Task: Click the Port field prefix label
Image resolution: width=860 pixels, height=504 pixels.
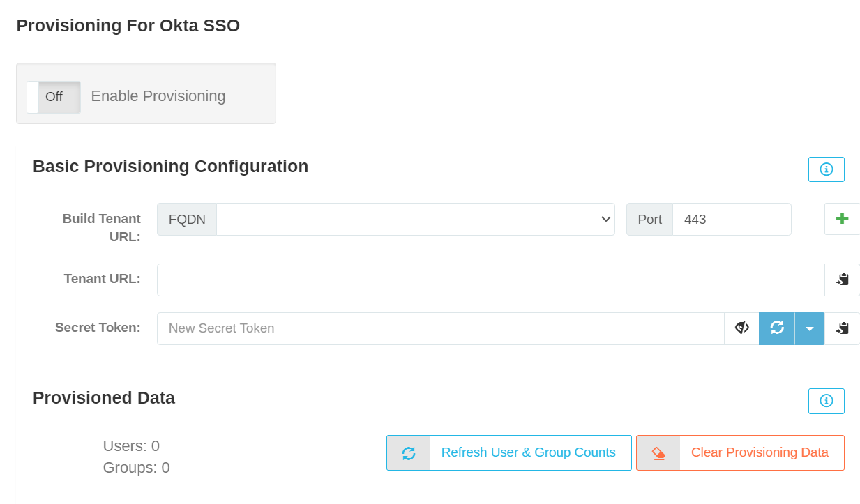Action: (649, 220)
